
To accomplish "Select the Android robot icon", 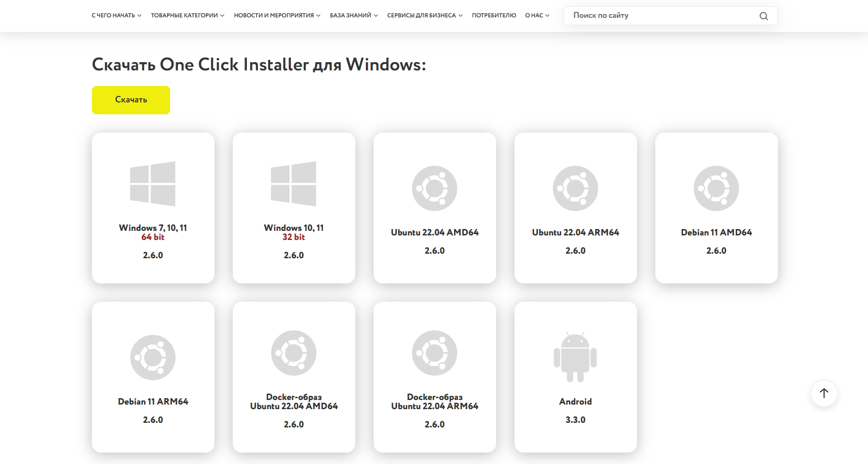I will tap(575, 357).
